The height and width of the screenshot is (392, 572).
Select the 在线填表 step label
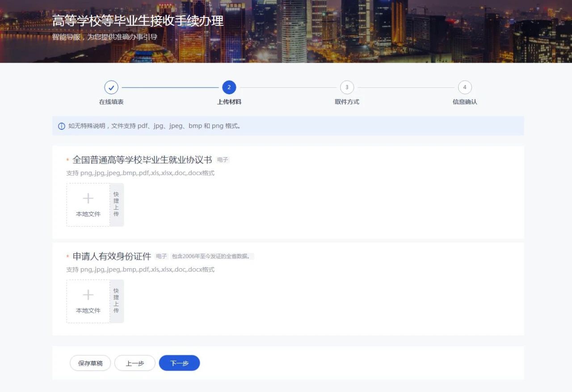111,102
